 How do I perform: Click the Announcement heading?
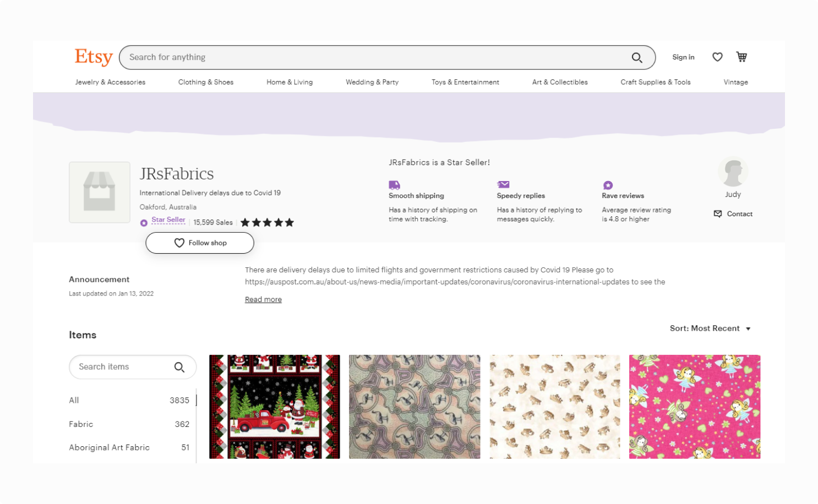tap(99, 280)
